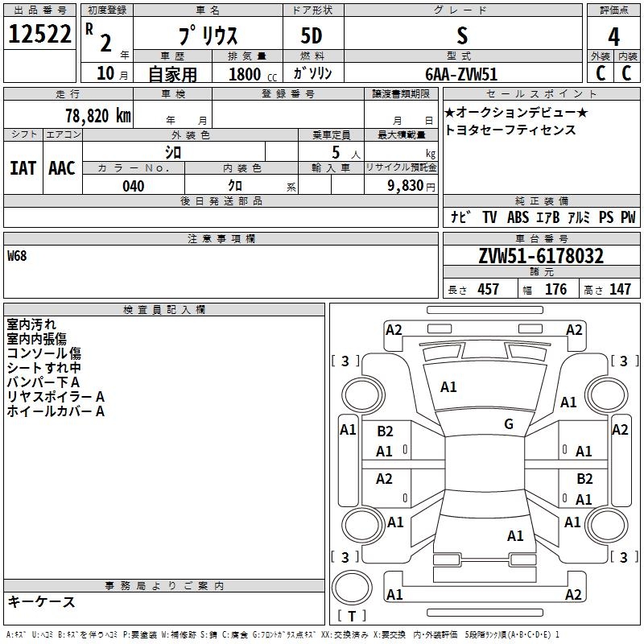Select the color number 040
The image size is (644, 644).
point(134,186)
